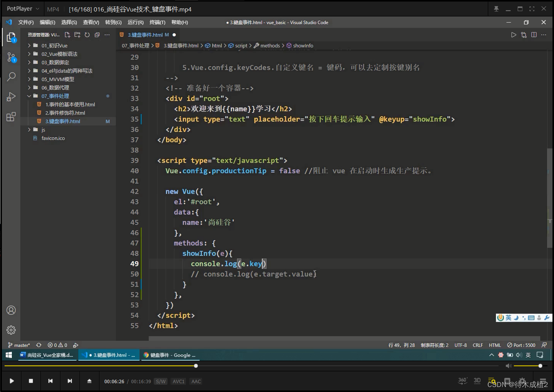Open the 文件(F) menu
Image resolution: width=554 pixels, height=392 pixels.
[26, 22]
